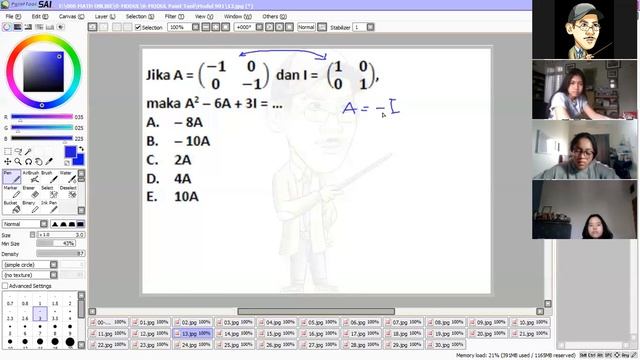Choose the Select brush tool
Screen dimensions: 640x360
point(49,192)
